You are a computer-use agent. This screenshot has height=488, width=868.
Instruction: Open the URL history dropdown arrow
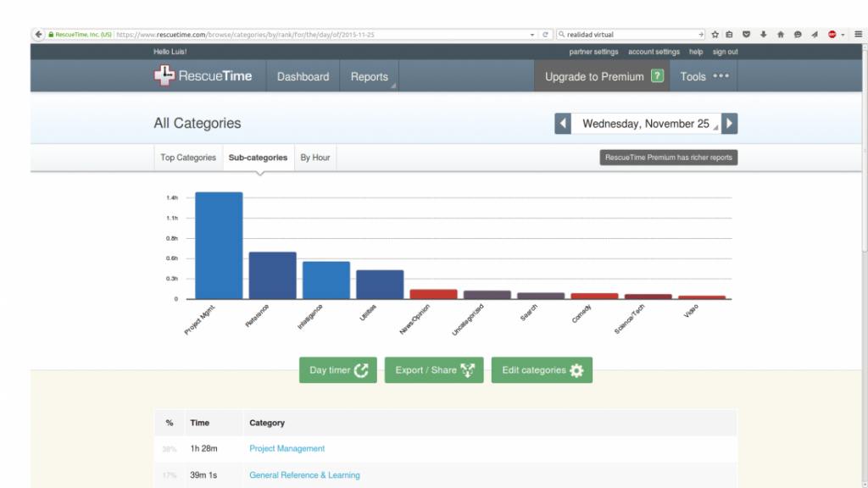point(532,35)
